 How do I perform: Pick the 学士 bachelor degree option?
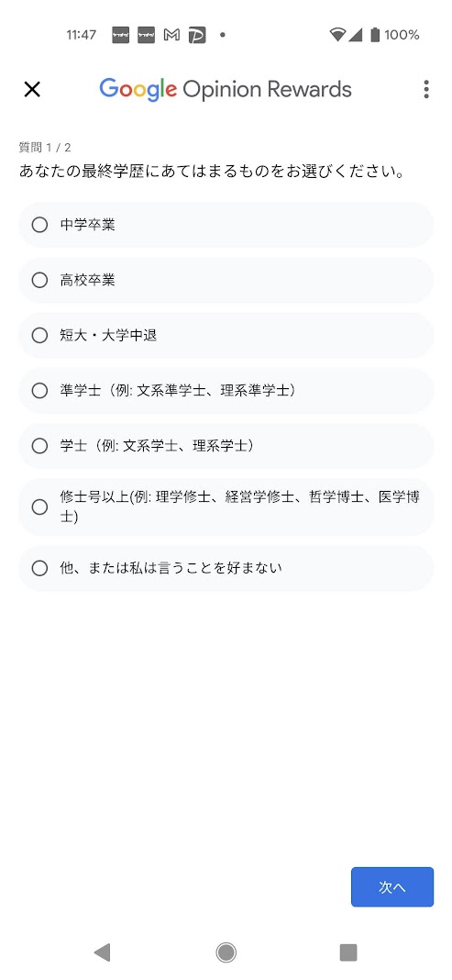click(226, 446)
